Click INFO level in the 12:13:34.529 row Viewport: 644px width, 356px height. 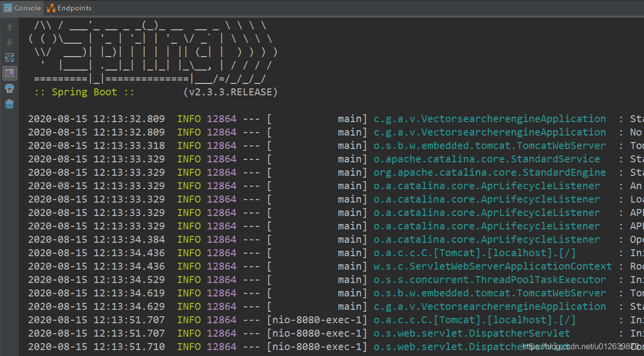(x=189, y=280)
